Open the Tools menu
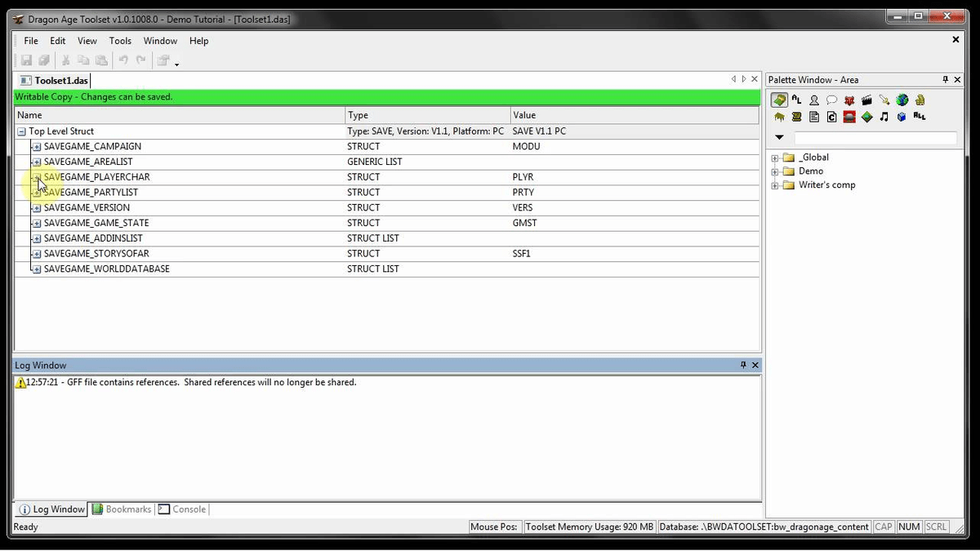This screenshot has width=980, height=551. [120, 41]
